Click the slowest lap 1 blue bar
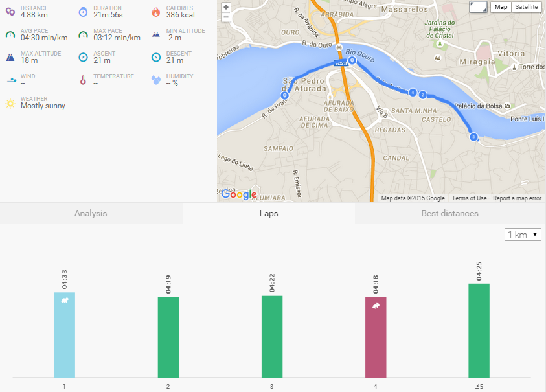The width and height of the screenshot is (546, 392). click(x=65, y=335)
